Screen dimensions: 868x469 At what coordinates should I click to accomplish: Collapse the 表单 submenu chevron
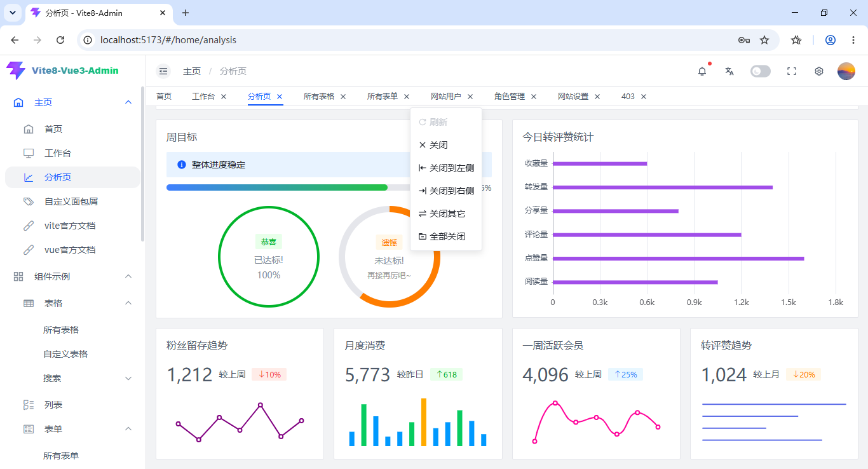click(x=128, y=429)
